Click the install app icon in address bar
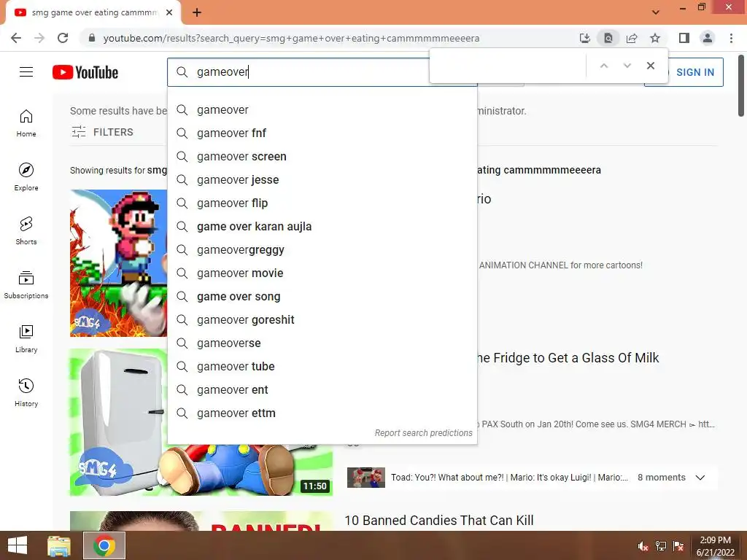747x560 pixels. pos(584,38)
